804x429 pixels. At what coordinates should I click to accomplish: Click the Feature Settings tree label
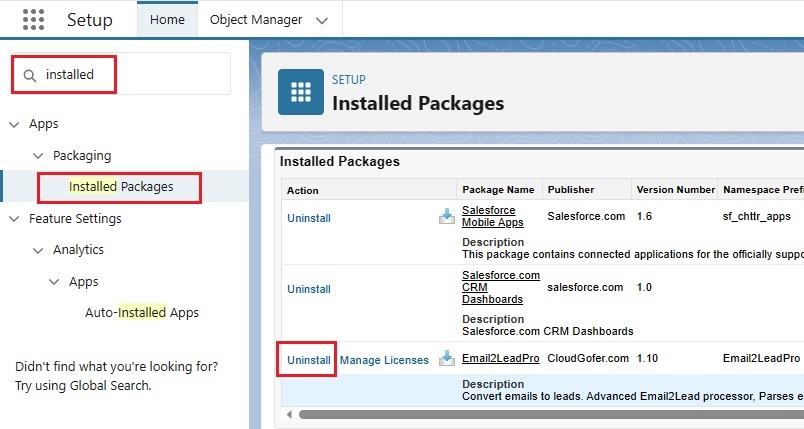[75, 219]
